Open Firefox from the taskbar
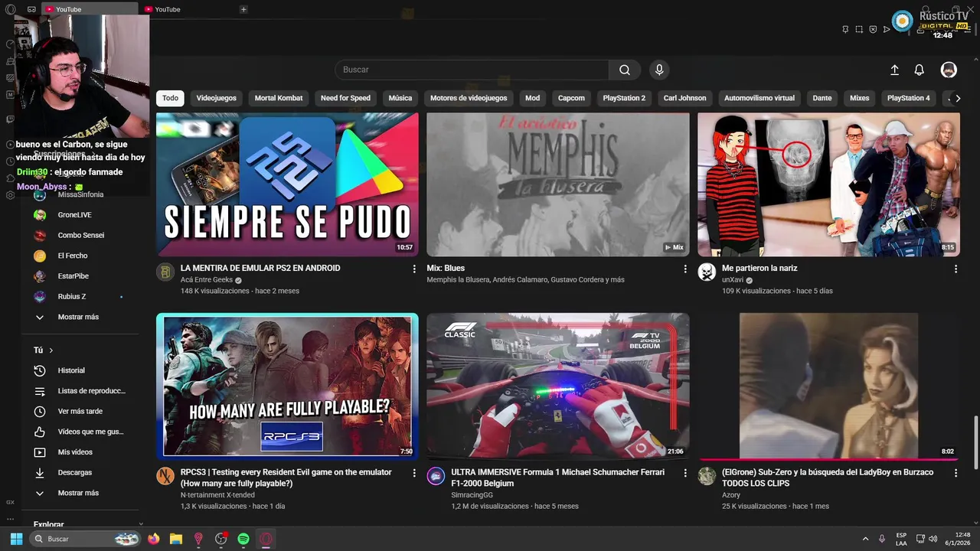Image resolution: width=980 pixels, height=551 pixels. (x=154, y=539)
